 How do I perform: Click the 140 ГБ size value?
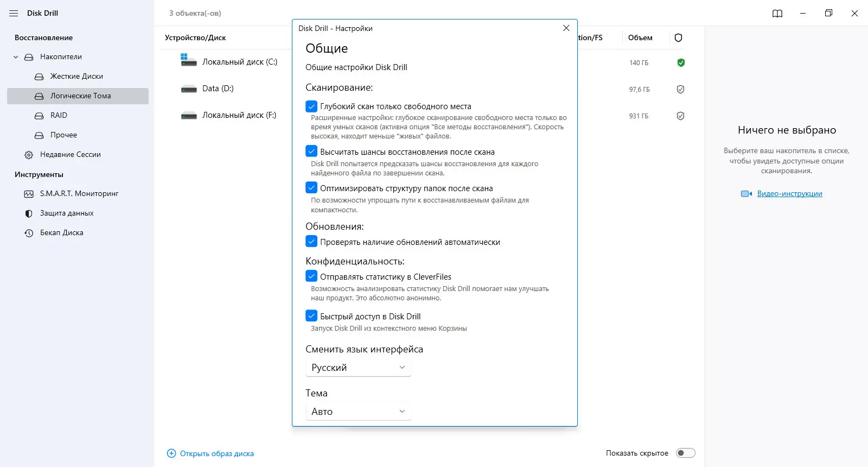(x=639, y=63)
